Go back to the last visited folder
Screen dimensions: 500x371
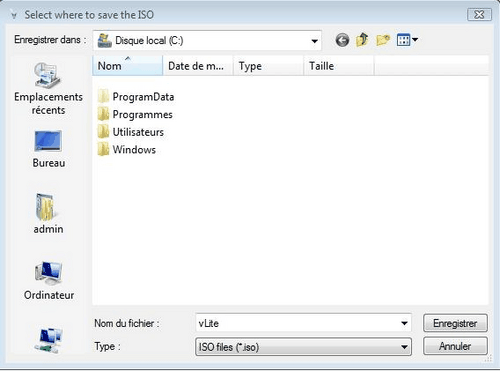pos(342,40)
